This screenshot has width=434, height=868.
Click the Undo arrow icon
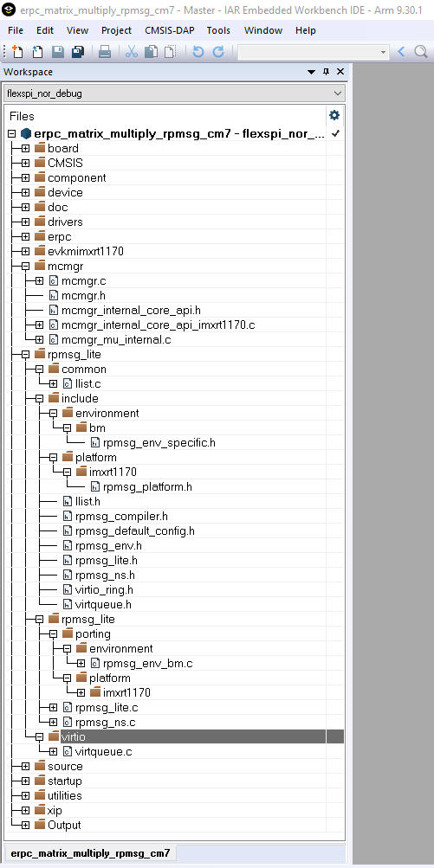pos(198,52)
